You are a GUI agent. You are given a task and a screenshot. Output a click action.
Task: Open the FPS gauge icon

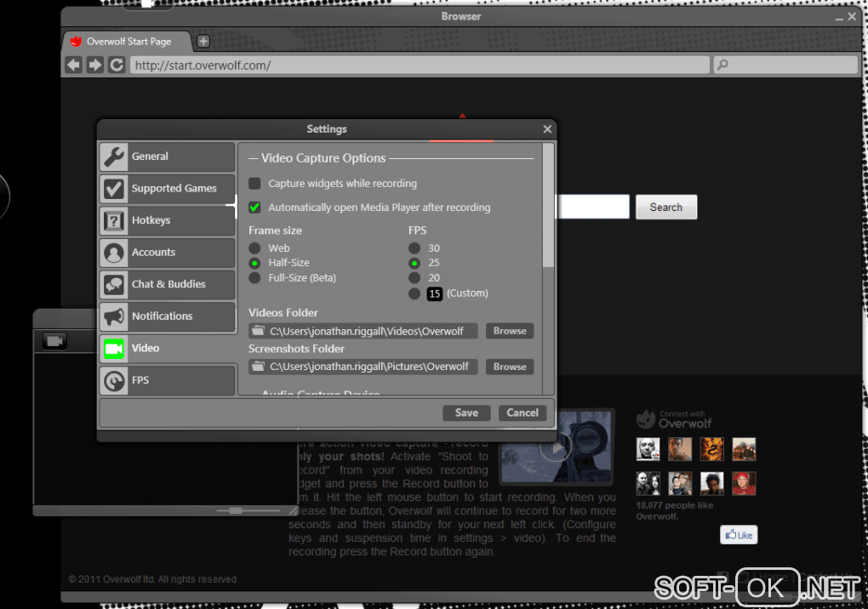(114, 380)
